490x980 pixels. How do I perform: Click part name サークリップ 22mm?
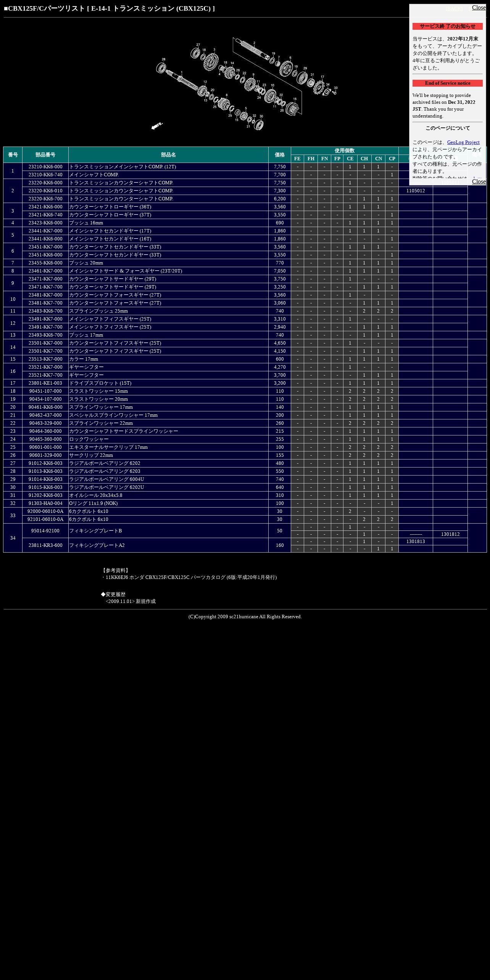point(91,455)
